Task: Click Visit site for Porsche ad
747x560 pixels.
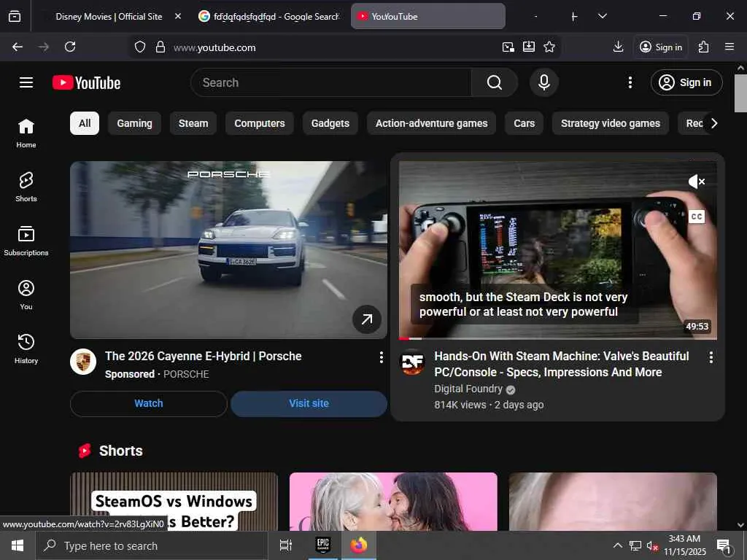Action: 309,404
